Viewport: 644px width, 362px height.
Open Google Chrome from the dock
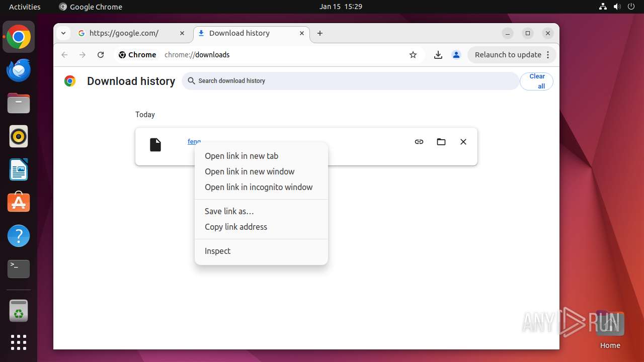[19, 37]
